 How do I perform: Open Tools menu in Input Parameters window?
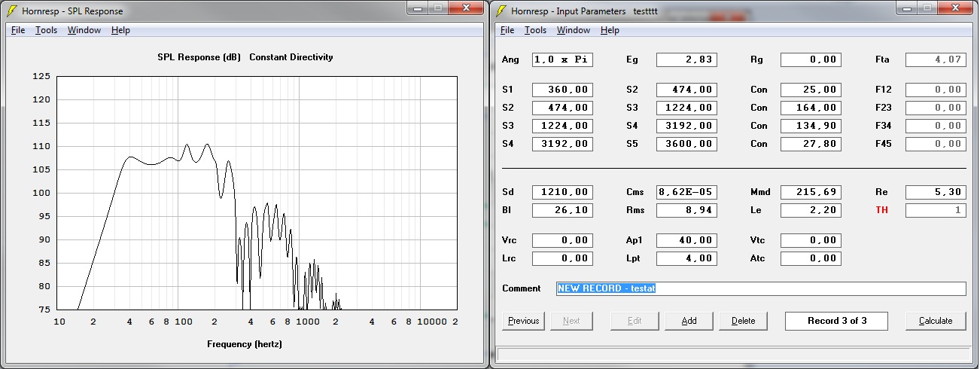[535, 30]
